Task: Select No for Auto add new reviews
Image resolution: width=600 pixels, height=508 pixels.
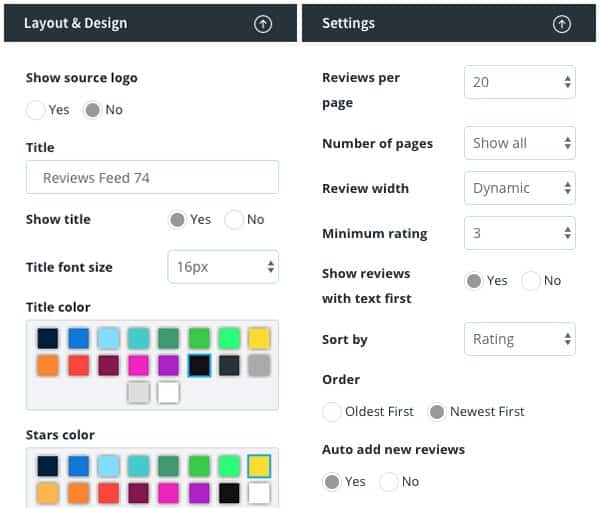Action: click(389, 482)
